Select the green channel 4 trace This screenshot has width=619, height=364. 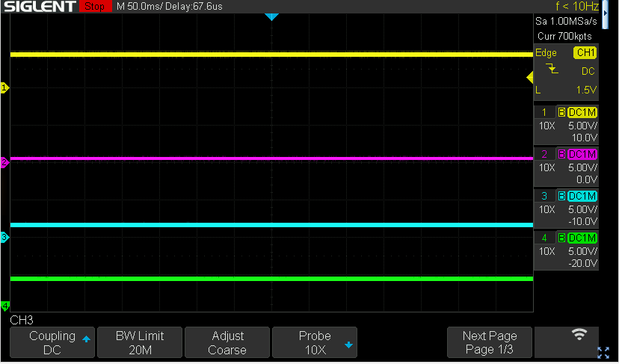(x=271, y=279)
